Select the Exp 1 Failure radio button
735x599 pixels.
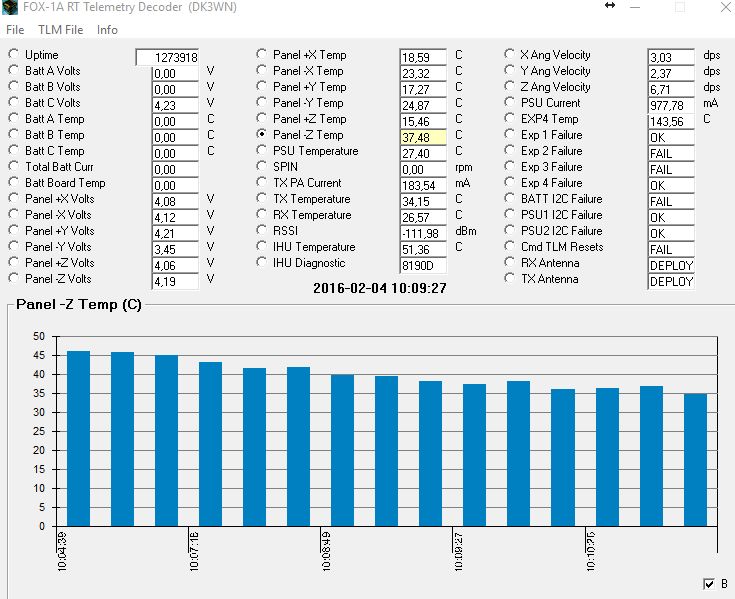pos(510,135)
